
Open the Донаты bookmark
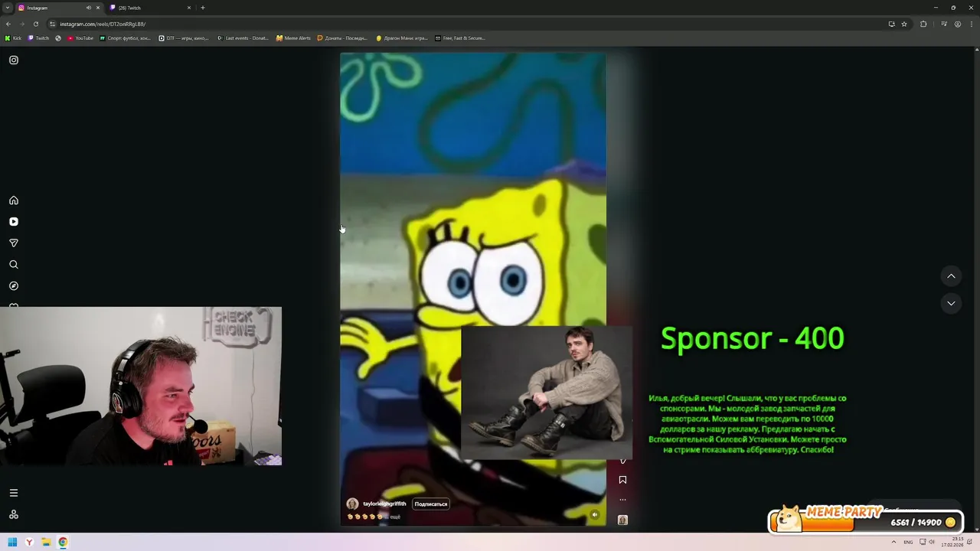click(342, 38)
